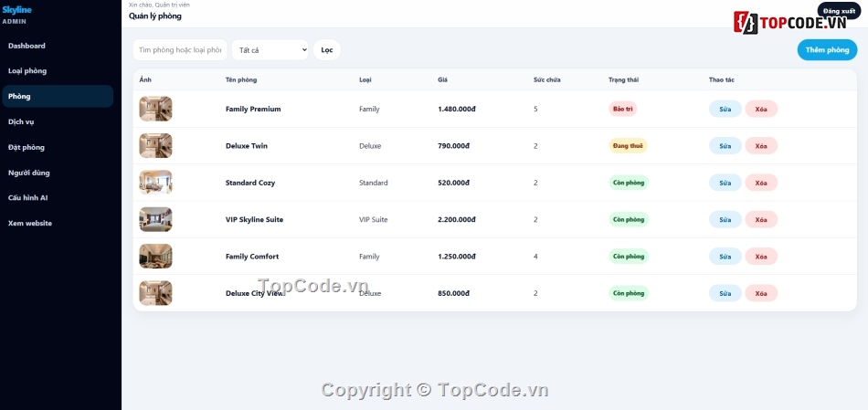Click Xóa for Standard Cozy

761,183
